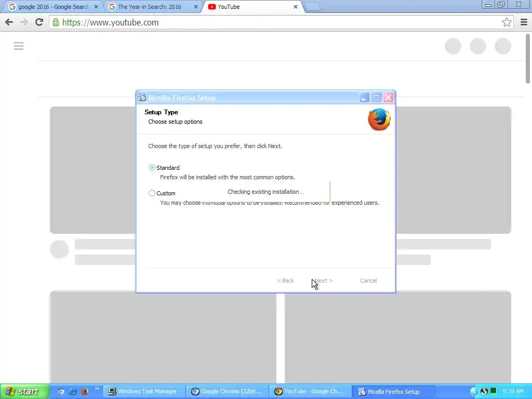
Task: Close 'The Year in Search: 2016' tab
Action: (x=196, y=7)
